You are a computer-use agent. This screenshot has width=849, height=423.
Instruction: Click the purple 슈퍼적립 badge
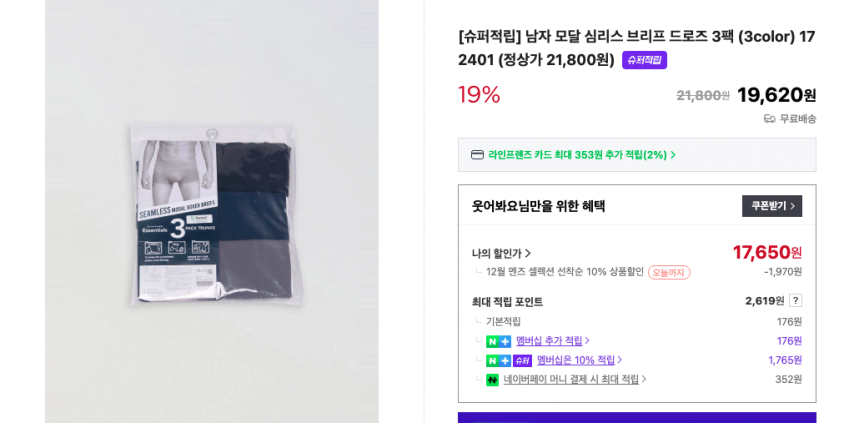(x=644, y=60)
